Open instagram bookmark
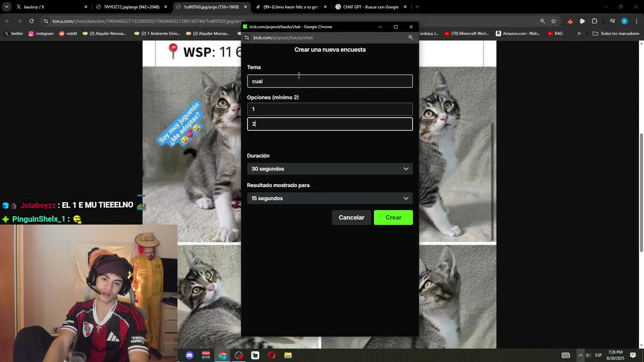The image size is (644, 362). pos(41,34)
